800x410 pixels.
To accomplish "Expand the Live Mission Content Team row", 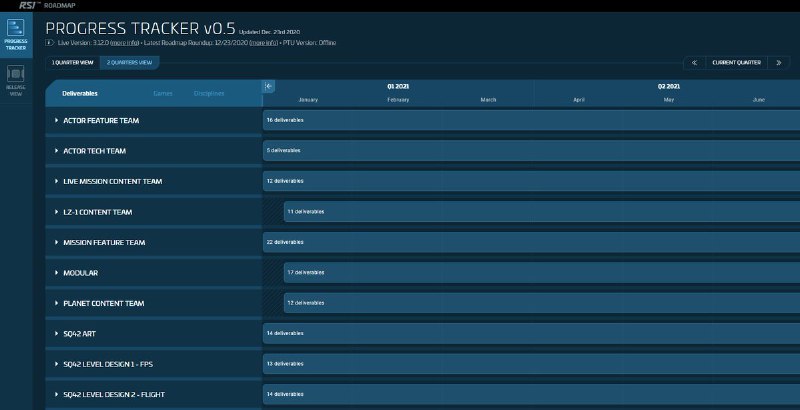I will (57, 181).
